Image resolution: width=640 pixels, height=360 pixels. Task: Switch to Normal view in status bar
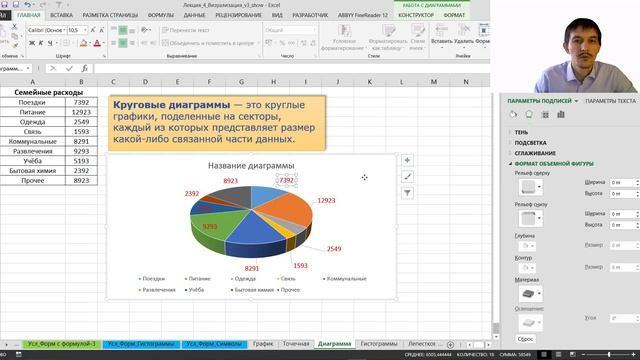pyautogui.click(x=544, y=354)
